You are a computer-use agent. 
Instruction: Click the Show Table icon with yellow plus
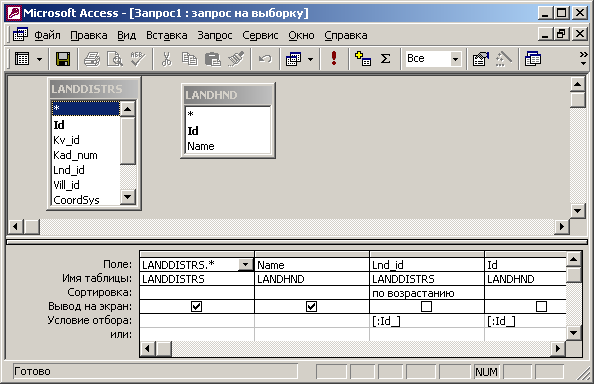click(x=363, y=59)
